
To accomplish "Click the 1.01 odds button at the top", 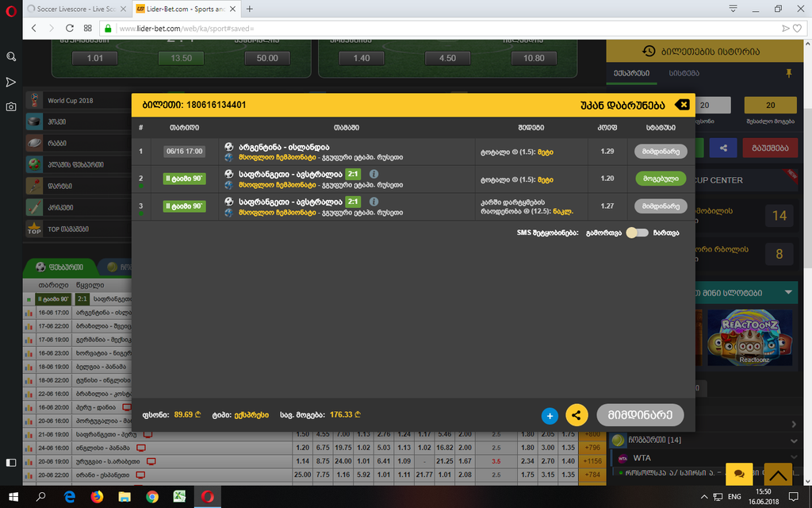I will click(x=95, y=58).
